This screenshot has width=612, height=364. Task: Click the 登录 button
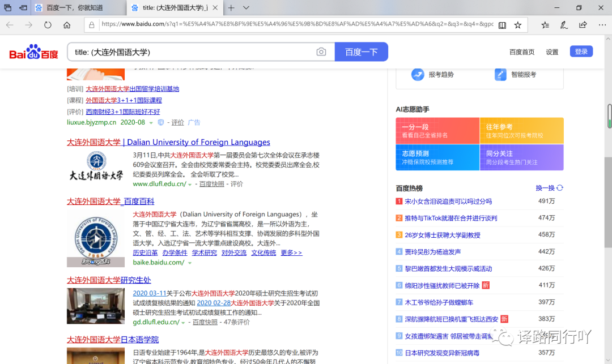pos(581,52)
